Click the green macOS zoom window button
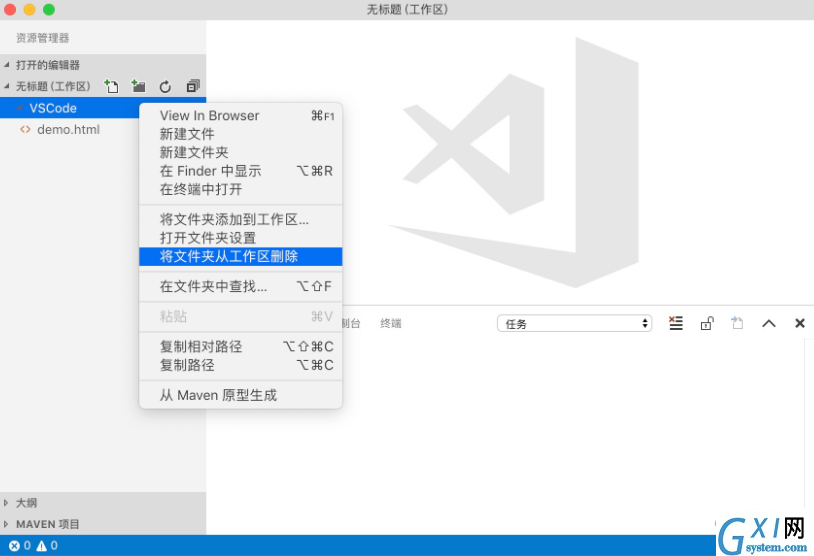 click(x=49, y=9)
